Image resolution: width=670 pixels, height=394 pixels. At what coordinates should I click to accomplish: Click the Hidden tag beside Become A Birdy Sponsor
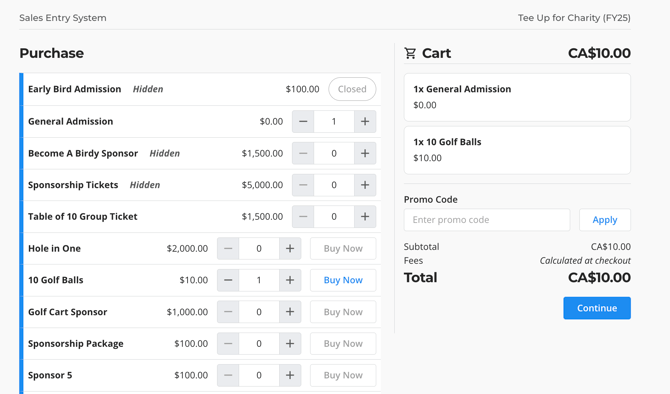(165, 153)
